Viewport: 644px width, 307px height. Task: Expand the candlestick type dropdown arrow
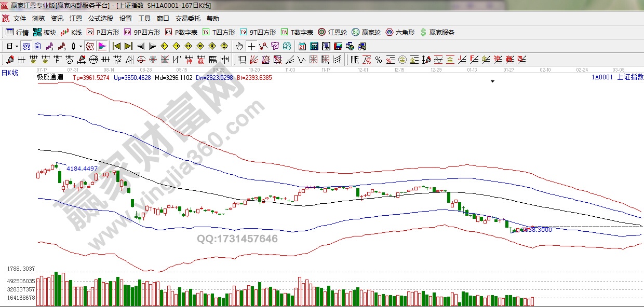pos(81,46)
